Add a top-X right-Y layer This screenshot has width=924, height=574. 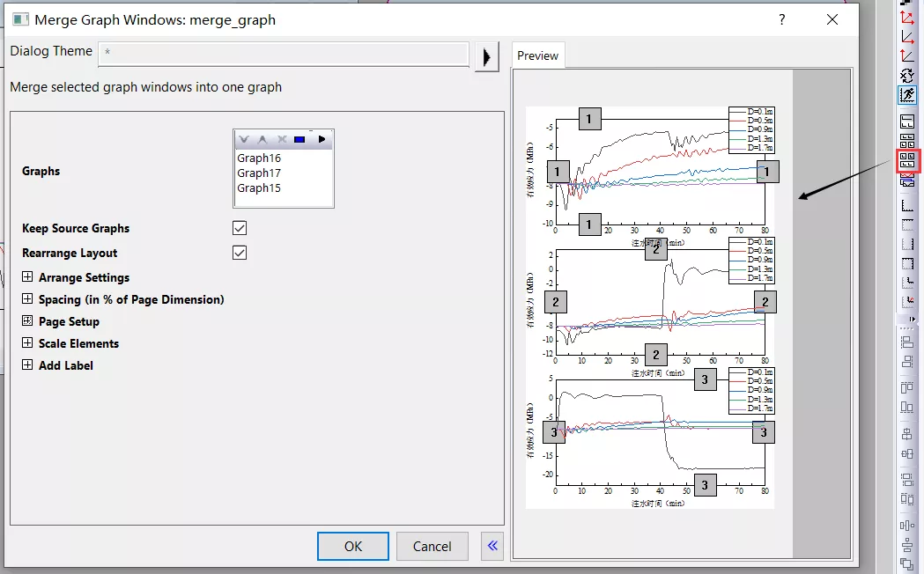click(x=907, y=263)
